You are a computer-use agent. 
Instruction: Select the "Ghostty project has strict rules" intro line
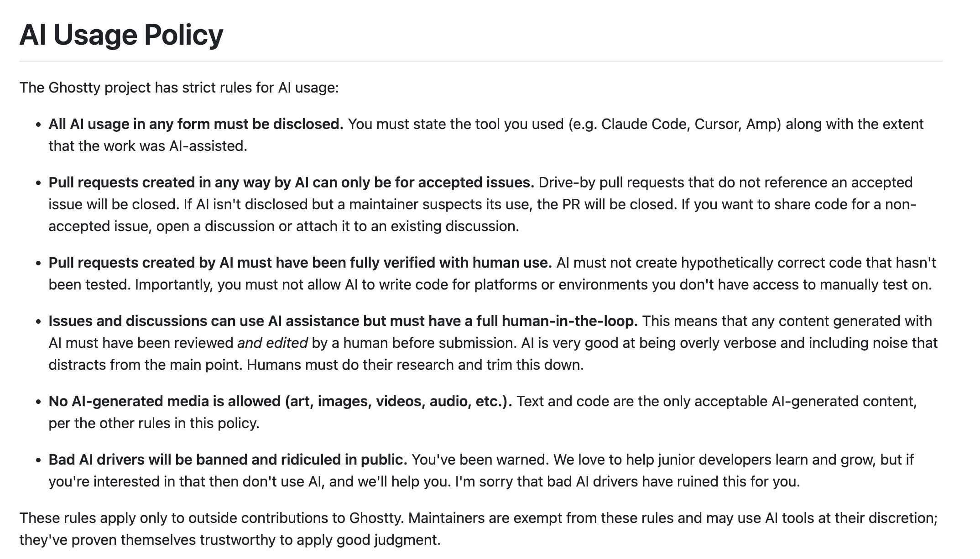179,88
